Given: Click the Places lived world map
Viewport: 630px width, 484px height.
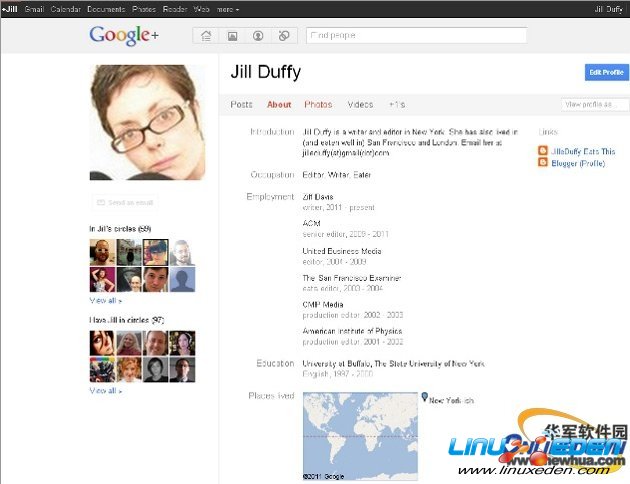Looking at the screenshot, I should point(361,436).
